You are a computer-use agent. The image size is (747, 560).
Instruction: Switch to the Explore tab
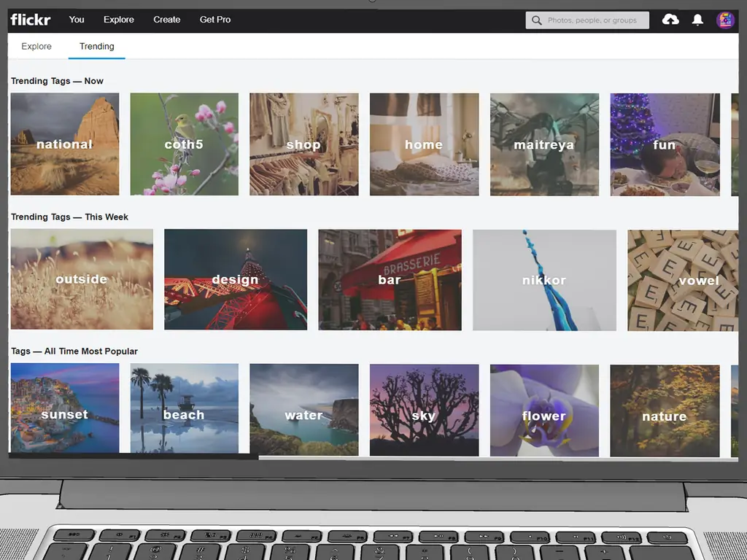[x=36, y=46]
